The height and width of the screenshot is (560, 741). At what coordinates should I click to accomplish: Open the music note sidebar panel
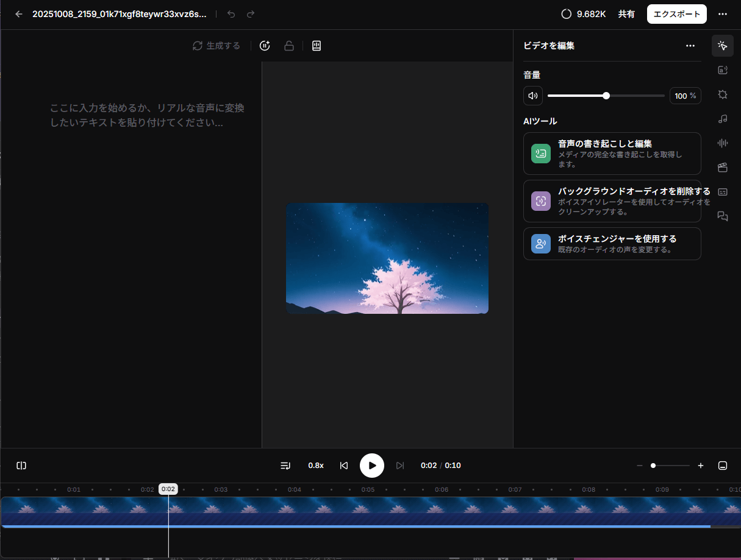tap(723, 119)
